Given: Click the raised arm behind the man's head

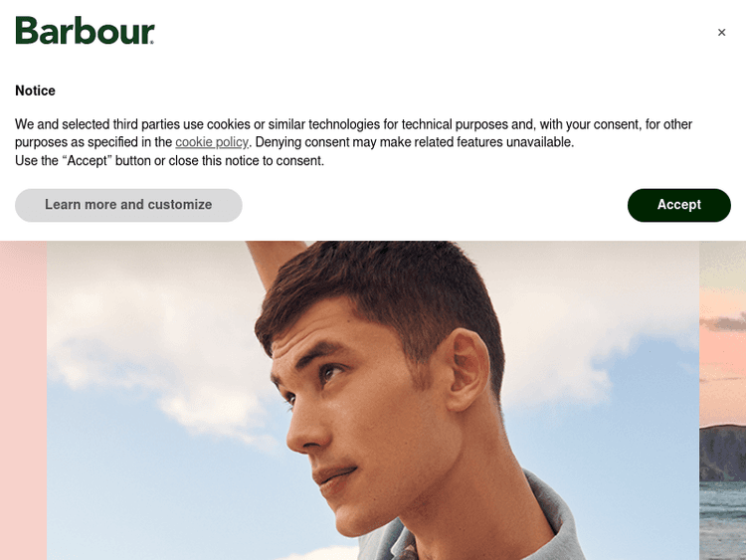Looking at the screenshot, I should click(x=276, y=262).
